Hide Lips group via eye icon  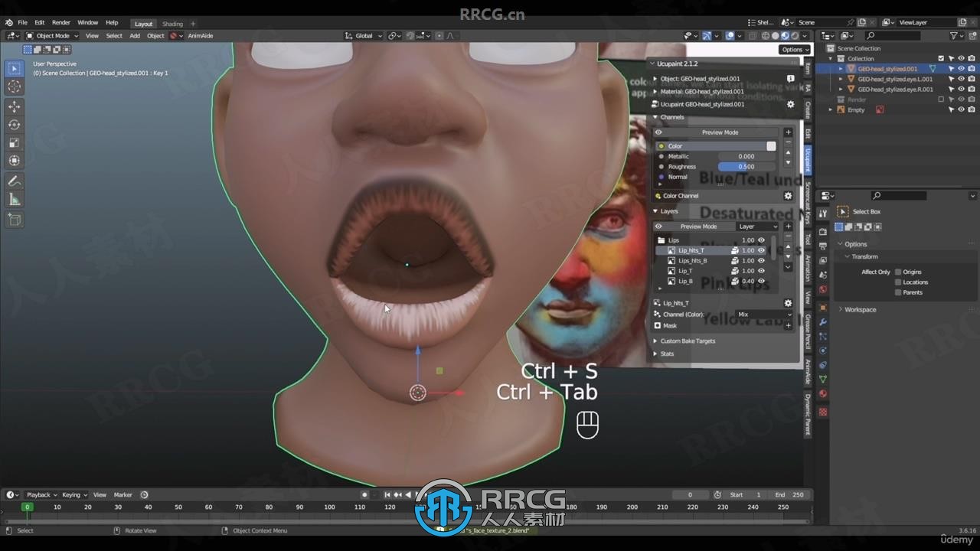(x=761, y=240)
